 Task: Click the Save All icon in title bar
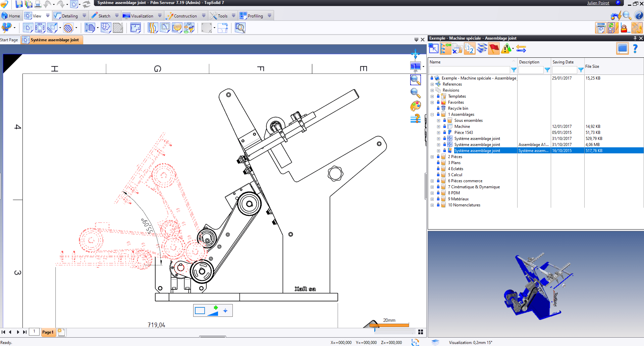[29, 4]
